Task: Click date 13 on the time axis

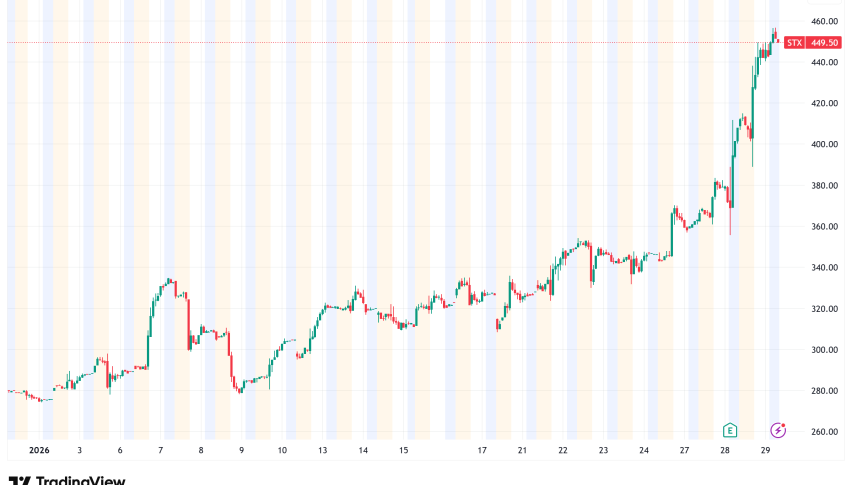Action: [x=324, y=451]
